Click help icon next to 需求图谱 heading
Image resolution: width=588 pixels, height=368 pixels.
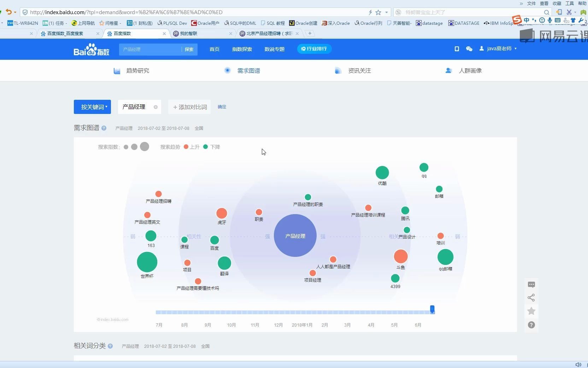click(x=104, y=128)
